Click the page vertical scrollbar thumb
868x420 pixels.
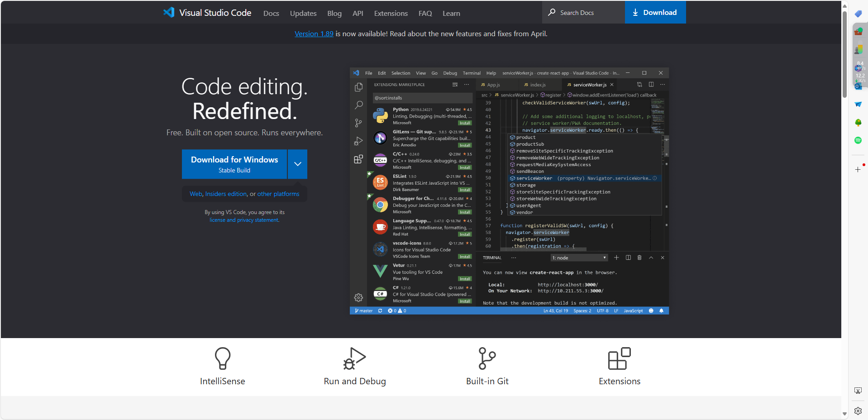click(844, 53)
